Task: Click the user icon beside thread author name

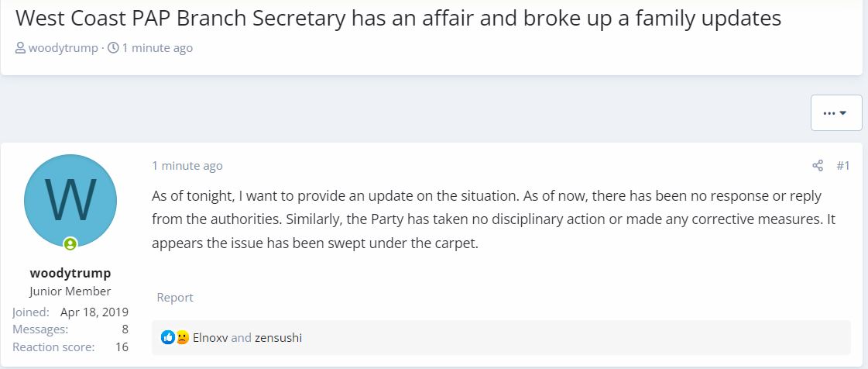Action: point(20,48)
